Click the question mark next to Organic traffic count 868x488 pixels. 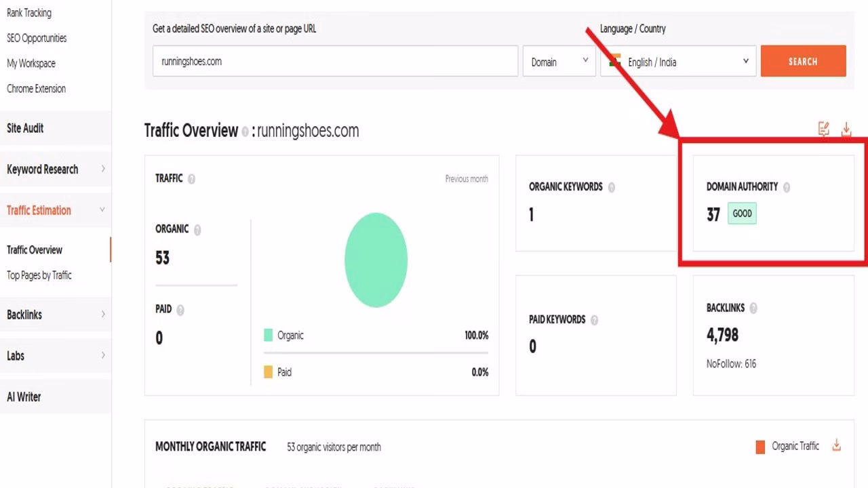[197, 230]
